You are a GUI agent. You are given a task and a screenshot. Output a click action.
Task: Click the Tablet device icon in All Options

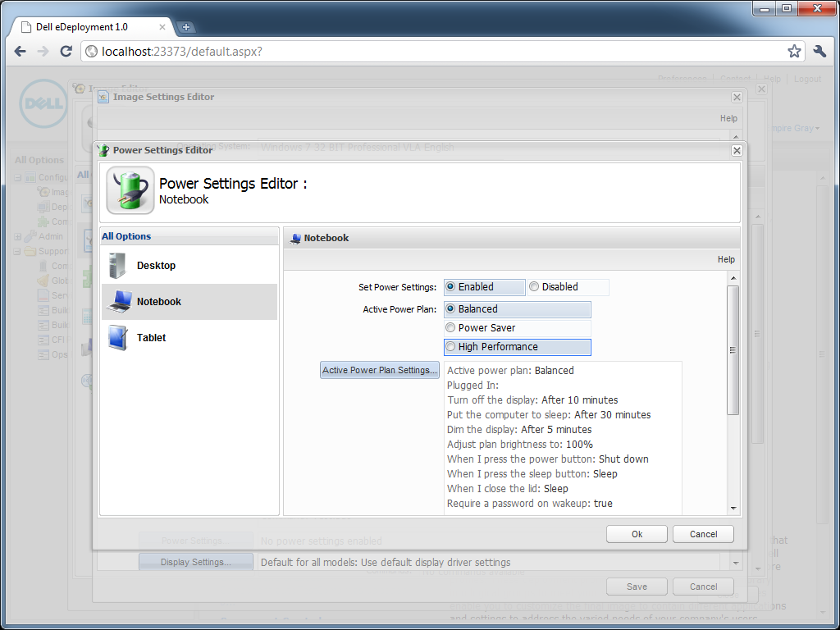pyautogui.click(x=118, y=338)
